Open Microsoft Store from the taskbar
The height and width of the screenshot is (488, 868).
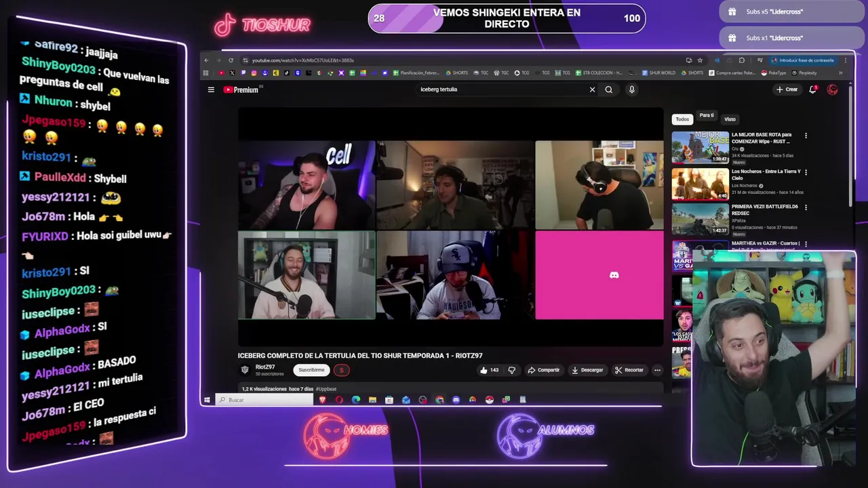point(389,400)
